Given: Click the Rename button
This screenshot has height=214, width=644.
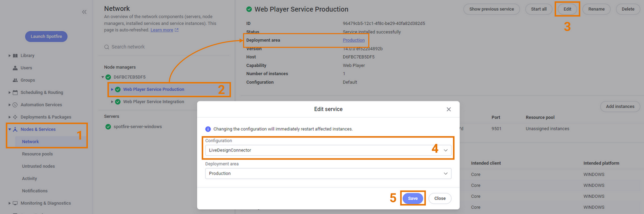Looking at the screenshot, I should 596,9.
